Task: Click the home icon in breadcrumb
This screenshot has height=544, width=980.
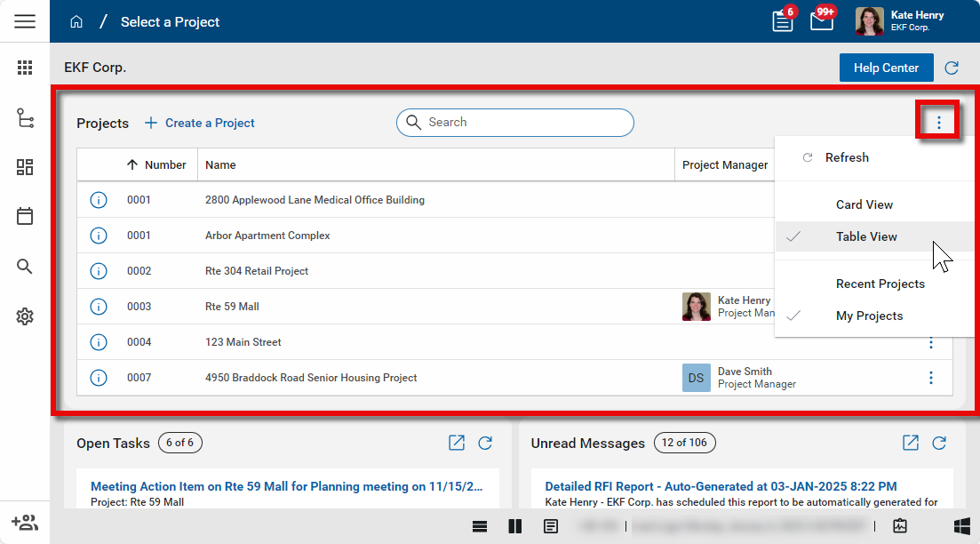Action: [76, 22]
